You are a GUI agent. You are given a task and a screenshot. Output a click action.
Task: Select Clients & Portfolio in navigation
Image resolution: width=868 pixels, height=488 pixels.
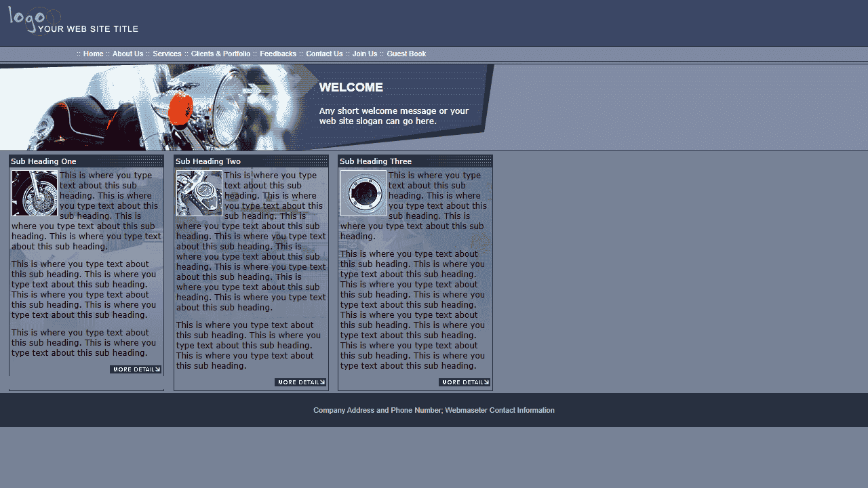(x=220, y=54)
